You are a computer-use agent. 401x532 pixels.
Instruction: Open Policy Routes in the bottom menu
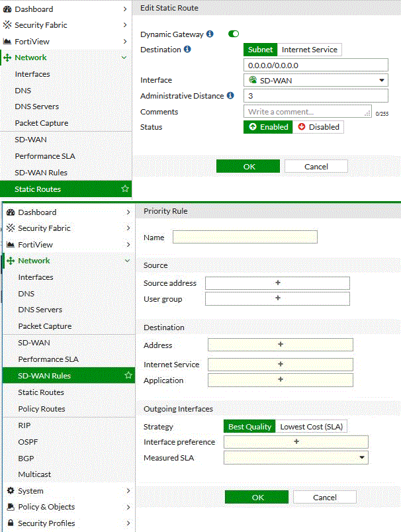(x=42, y=409)
